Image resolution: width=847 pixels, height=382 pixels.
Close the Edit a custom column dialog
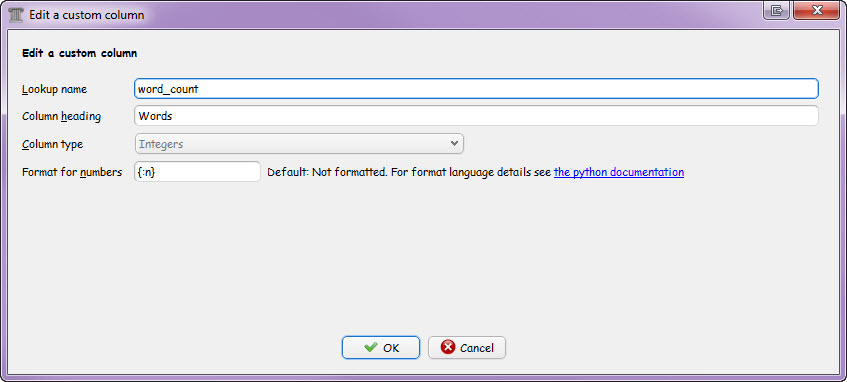click(x=816, y=10)
